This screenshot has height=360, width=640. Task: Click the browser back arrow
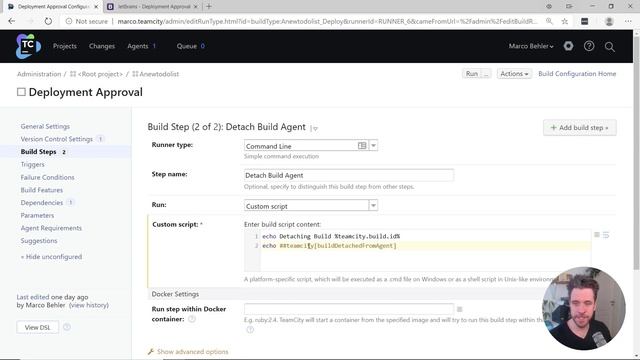point(11,21)
